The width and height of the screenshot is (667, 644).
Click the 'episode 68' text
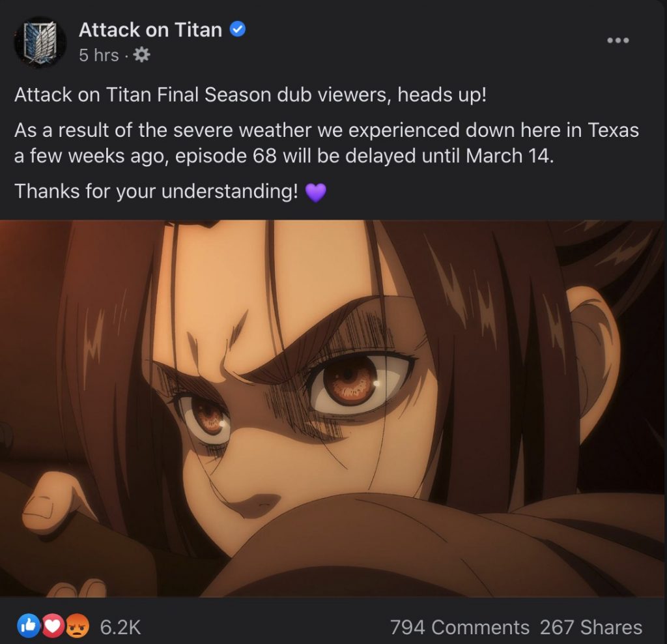tap(226, 156)
